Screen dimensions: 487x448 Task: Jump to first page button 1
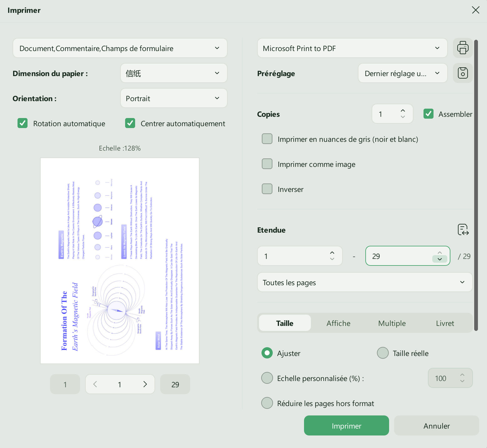[65, 384]
